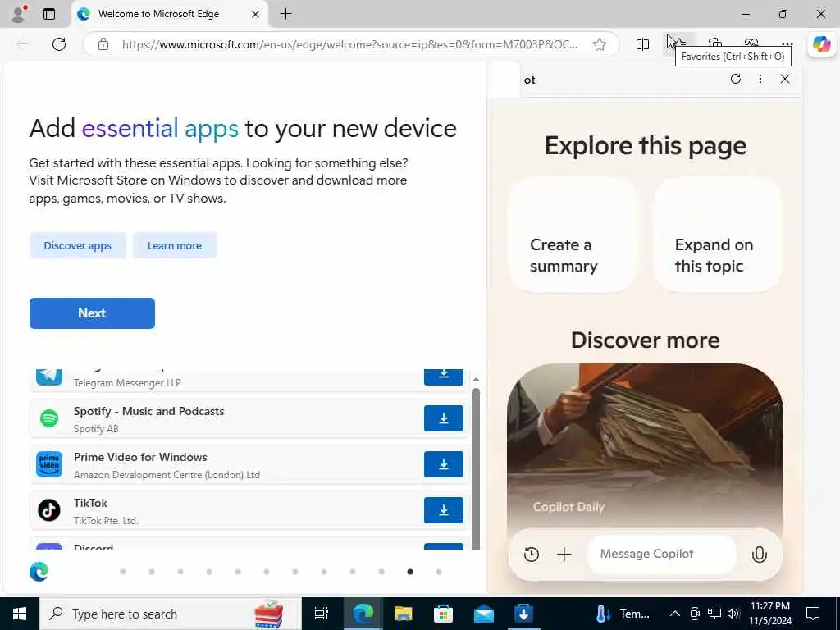Click the Spotify app logo

point(48,418)
